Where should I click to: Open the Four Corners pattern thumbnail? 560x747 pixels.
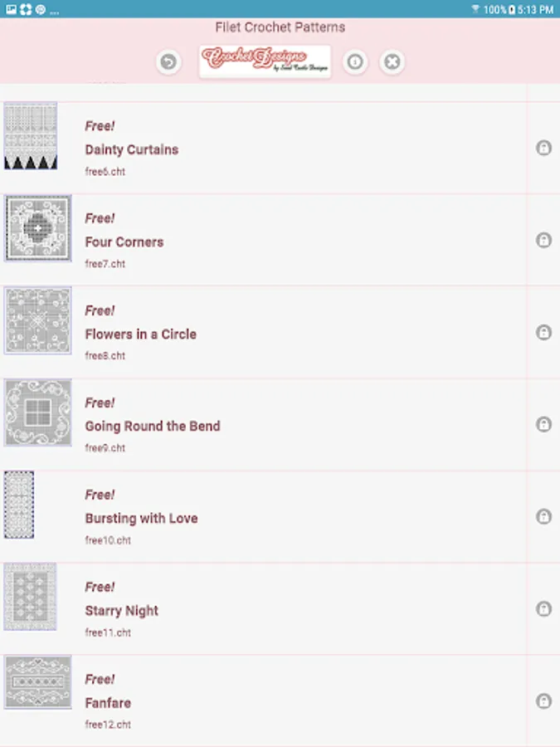[38, 228]
